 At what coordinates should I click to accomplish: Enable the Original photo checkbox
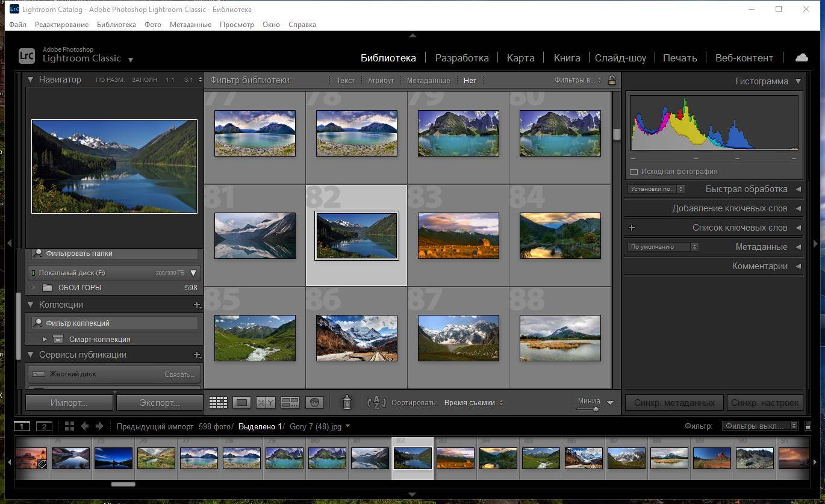tap(634, 172)
